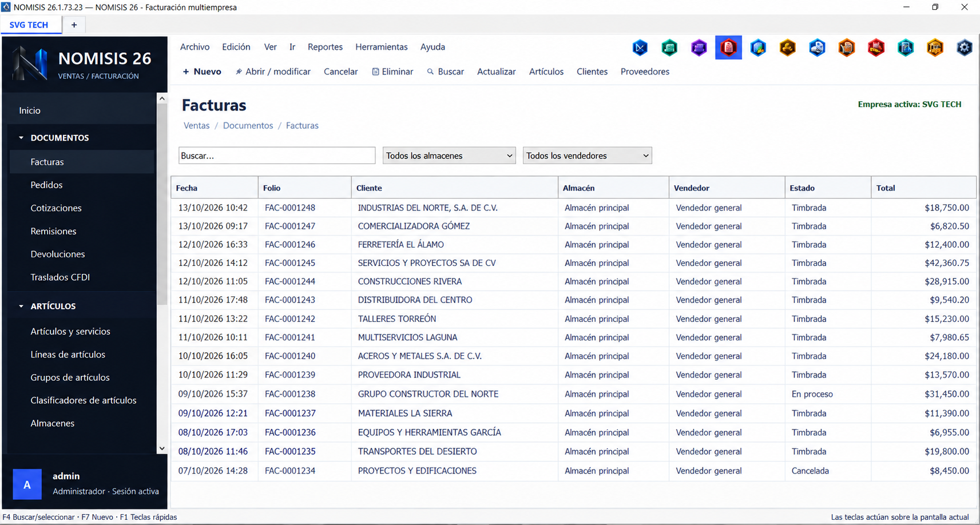Open Proveedores from the toolbar

coord(645,71)
